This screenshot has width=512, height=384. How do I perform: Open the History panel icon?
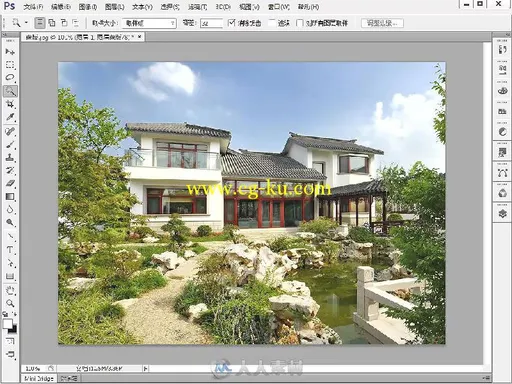pyautogui.click(x=502, y=49)
